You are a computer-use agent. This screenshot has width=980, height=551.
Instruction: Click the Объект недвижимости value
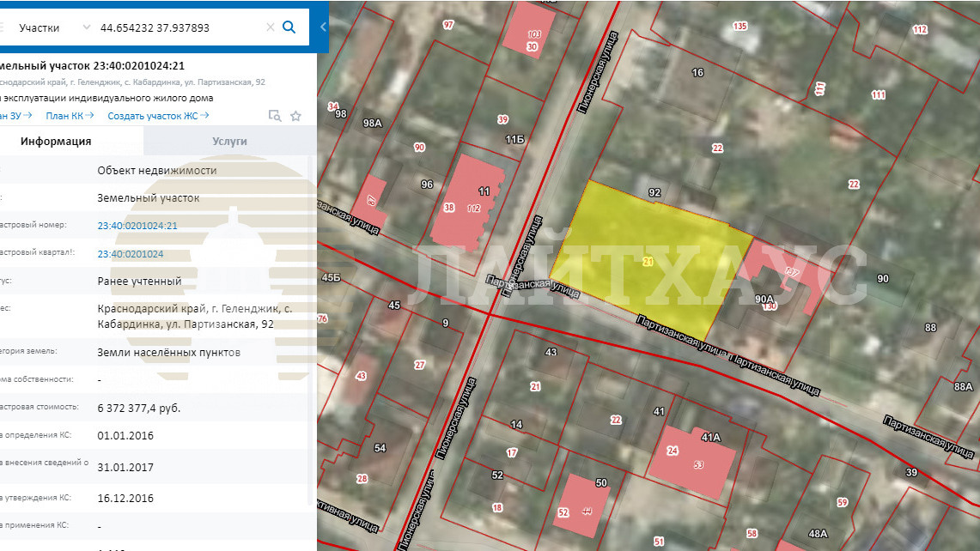tap(157, 171)
